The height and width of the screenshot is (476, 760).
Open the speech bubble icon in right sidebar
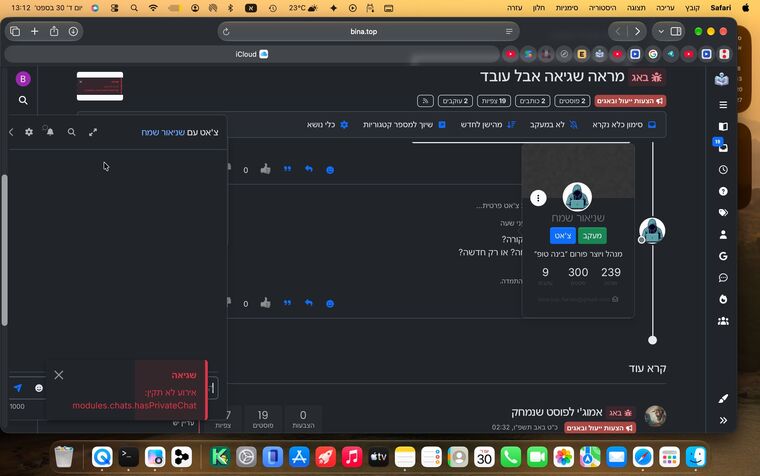(x=723, y=278)
